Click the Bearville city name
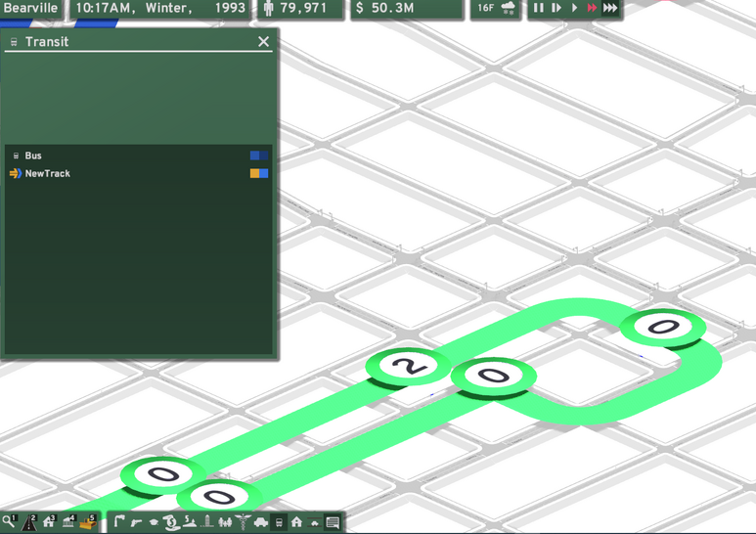Image resolution: width=756 pixels, height=534 pixels. 30,8
